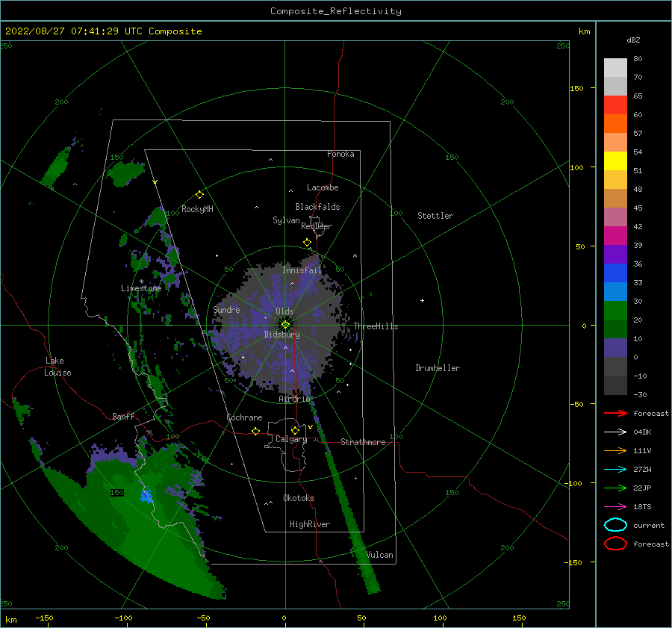Click the dBZ legend heading
The image size is (672, 628).
tap(633, 40)
